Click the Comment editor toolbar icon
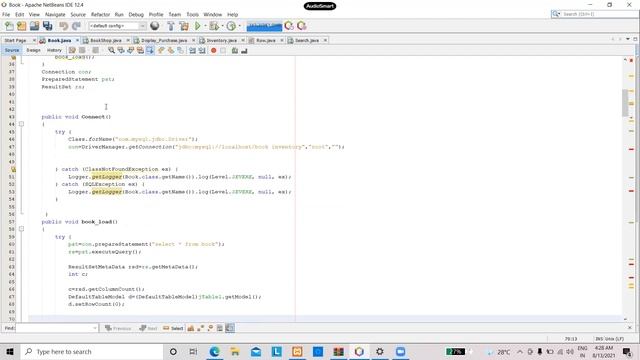 pos(235,51)
